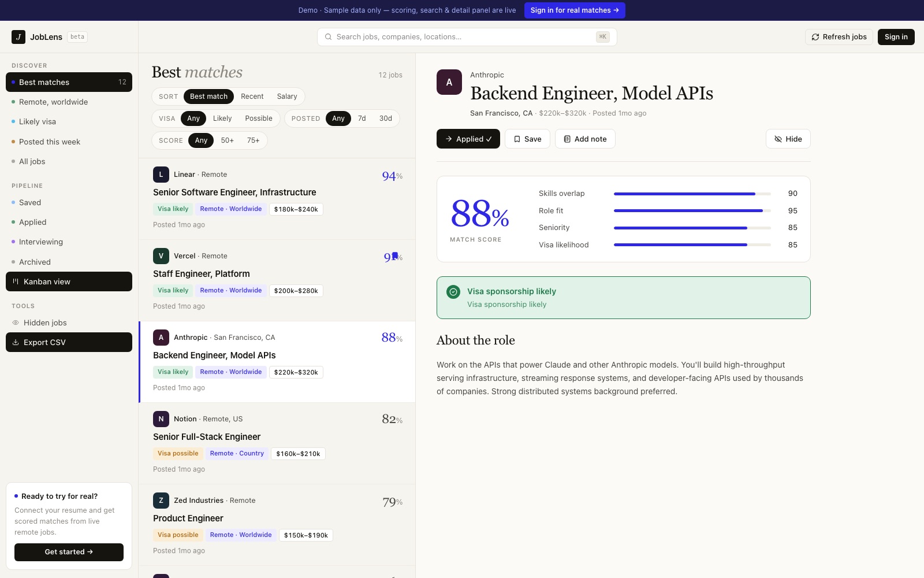Click the Hidden jobs eye icon
The image size is (924, 578).
(16, 323)
